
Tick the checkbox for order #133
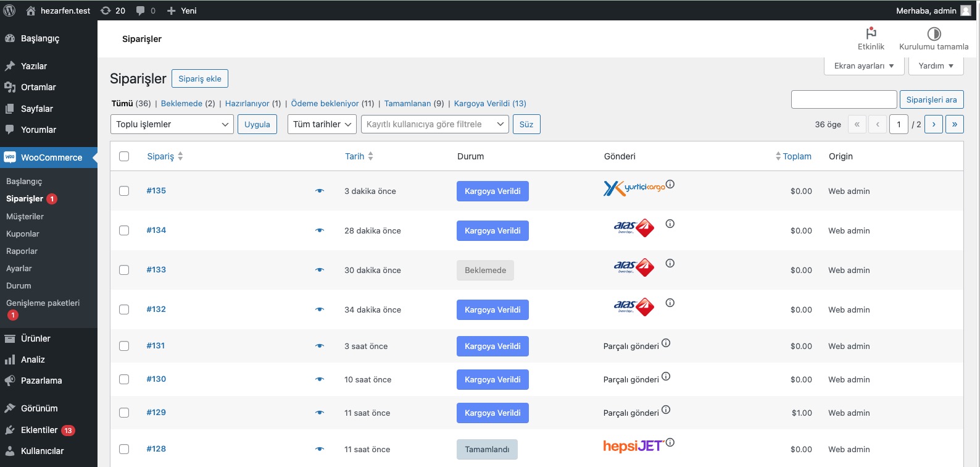pyautogui.click(x=124, y=270)
